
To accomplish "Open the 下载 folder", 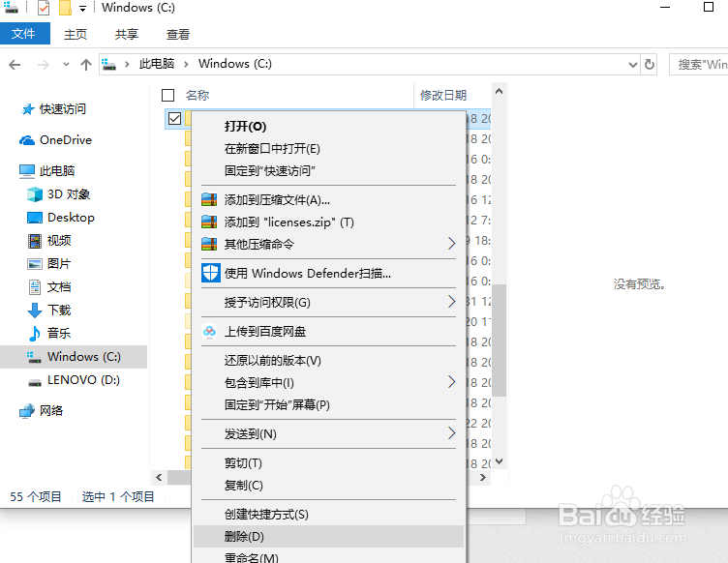I will point(49,311).
